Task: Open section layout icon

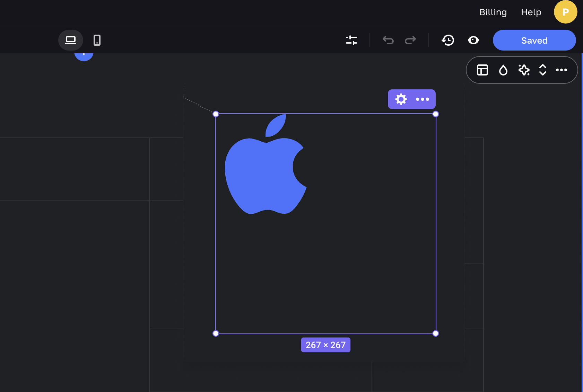Action: tap(482, 70)
